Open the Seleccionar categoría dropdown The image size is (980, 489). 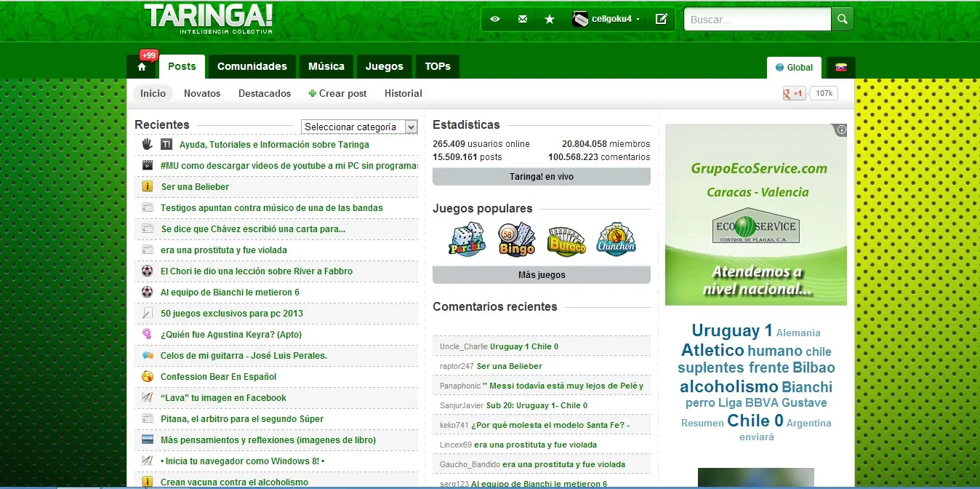click(359, 127)
